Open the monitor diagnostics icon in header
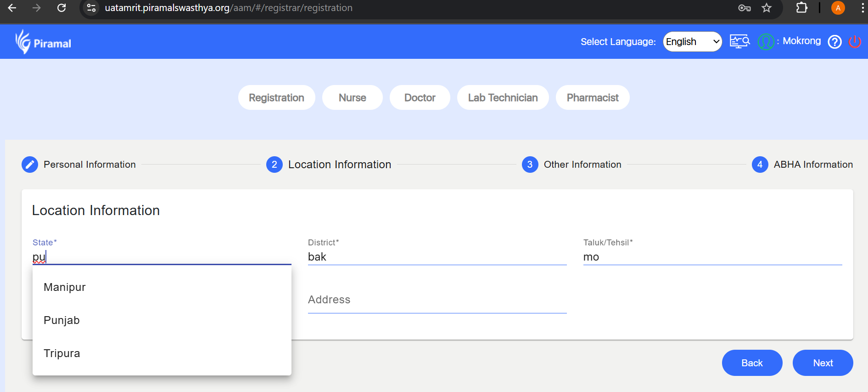The height and width of the screenshot is (392, 868). tap(739, 42)
